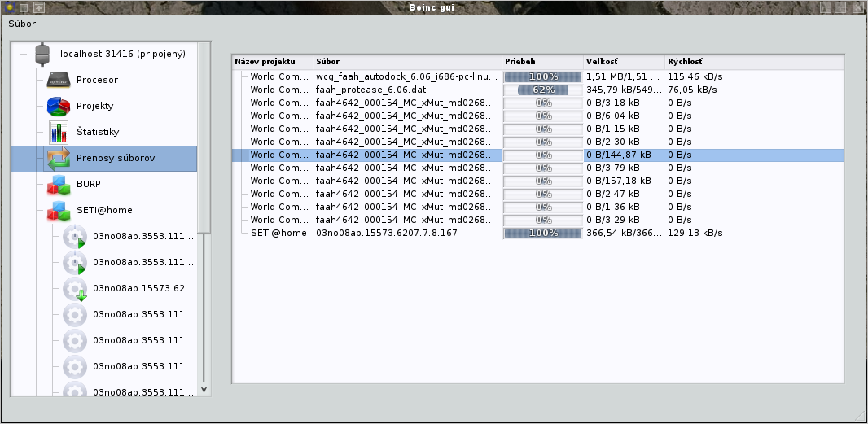
Task: Select Procesor in the tree
Action: coord(98,80)
